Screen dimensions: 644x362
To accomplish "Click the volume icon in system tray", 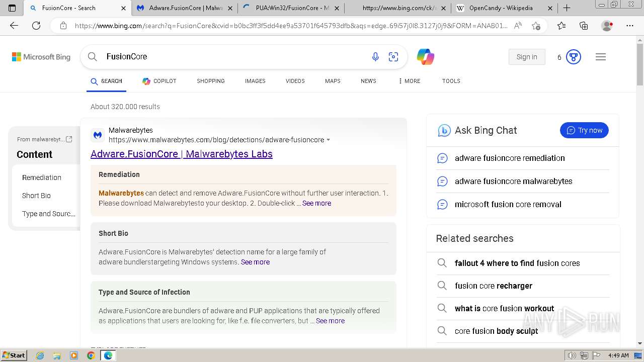I will 572,355.
